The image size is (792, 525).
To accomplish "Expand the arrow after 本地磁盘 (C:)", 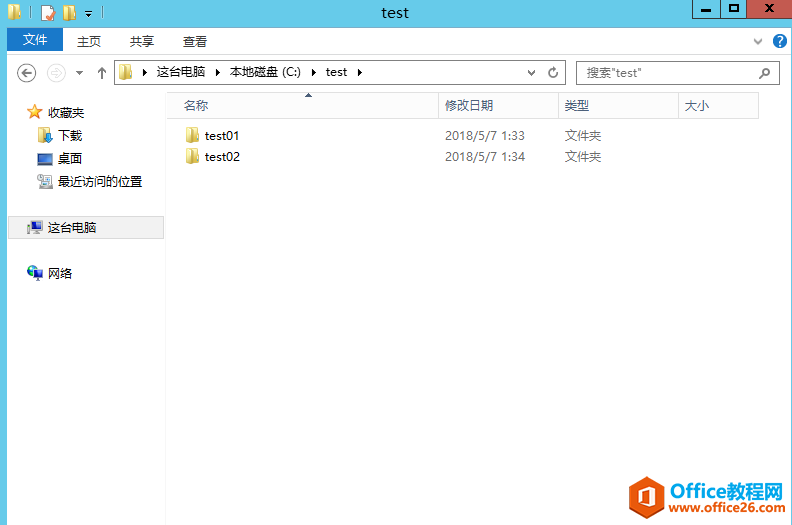I will (314, 72).
